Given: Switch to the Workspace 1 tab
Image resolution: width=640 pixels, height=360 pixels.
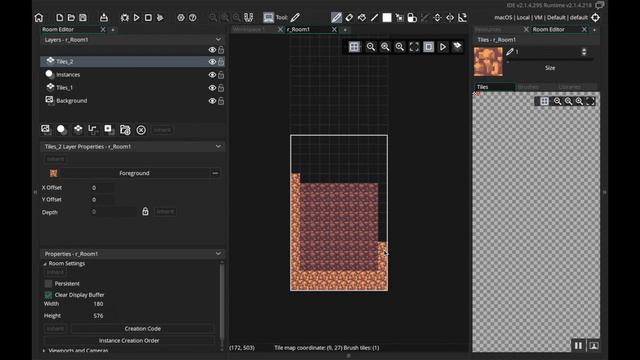Looking at the screenshot, I should 249,29.
